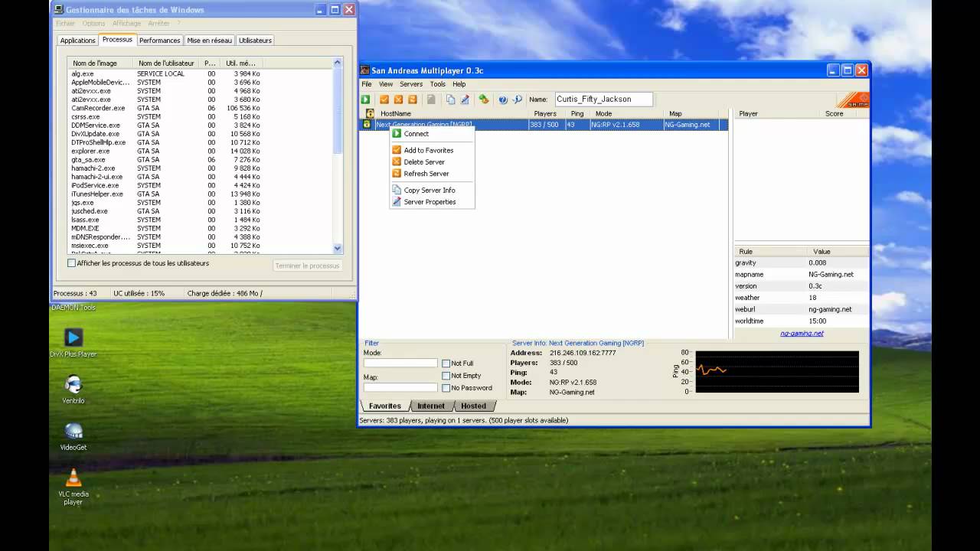Choose Delete Server in context menu
The image size is (980, 551).
(432, 161)
